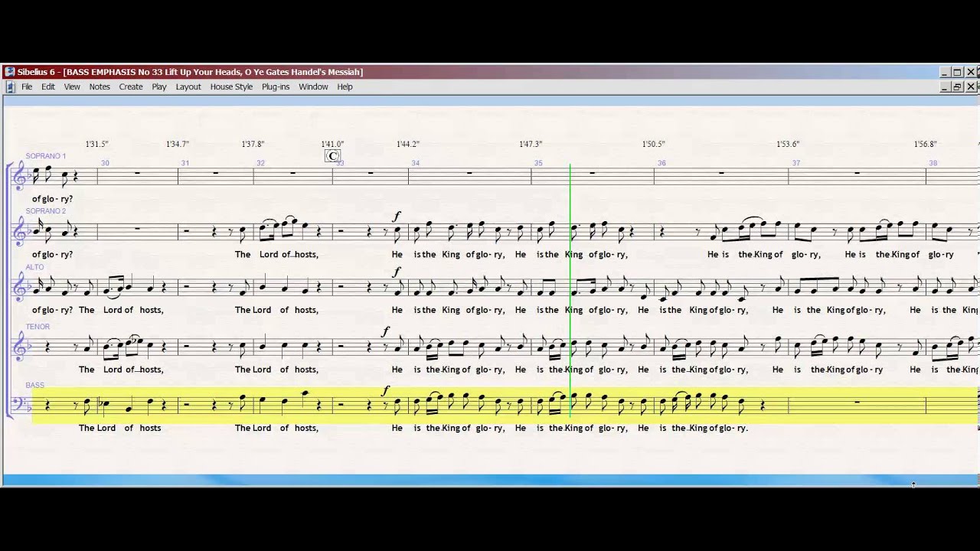Click the 1'56.8" timecode

[925, 144]
